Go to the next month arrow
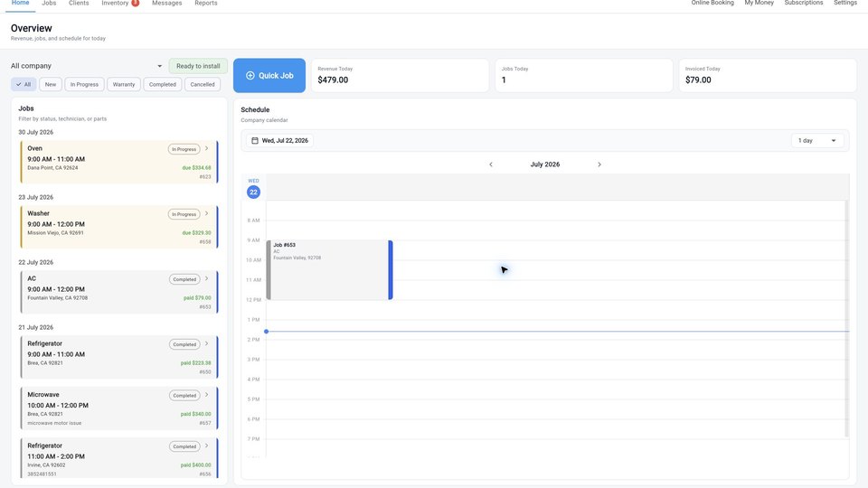 (x=599, y=164)
